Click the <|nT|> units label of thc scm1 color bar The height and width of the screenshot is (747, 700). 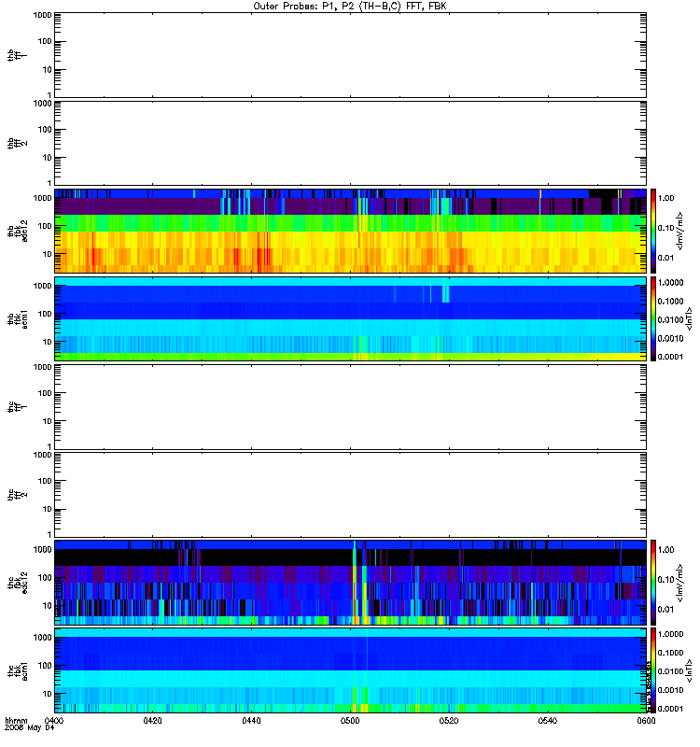[688, 670]
